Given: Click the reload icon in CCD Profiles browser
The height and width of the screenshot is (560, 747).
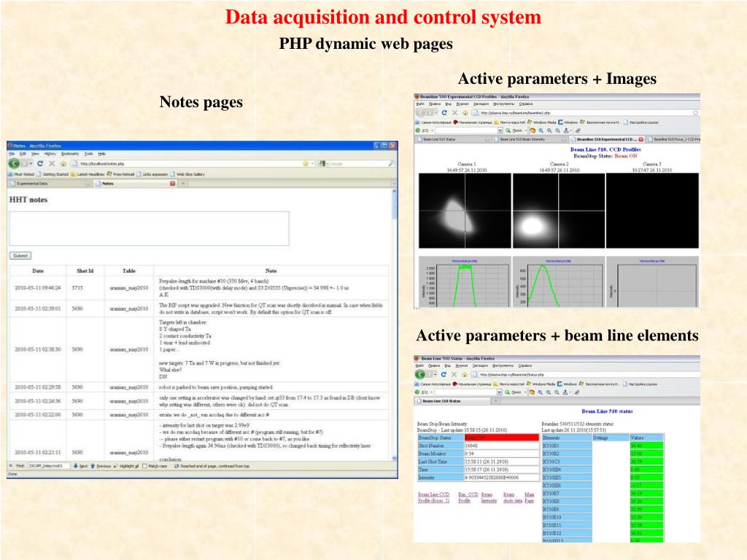Looking at the screenshot, I should click(444, 113).
